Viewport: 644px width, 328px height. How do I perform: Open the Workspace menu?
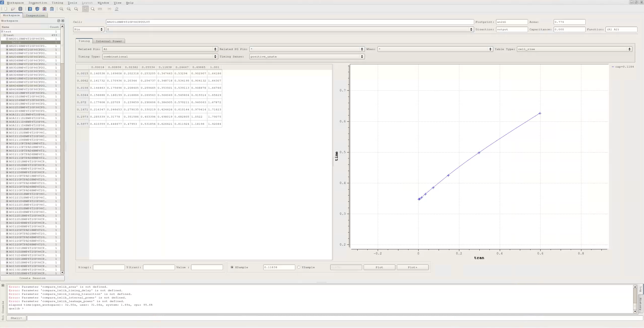[15, 3]
